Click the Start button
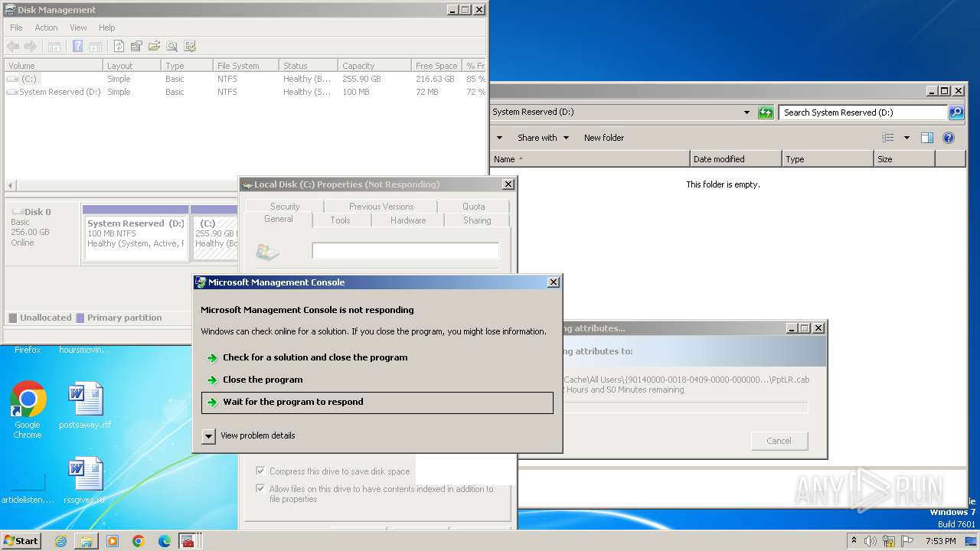The width and height of the screenshot is (980, 551). (21, 541)
